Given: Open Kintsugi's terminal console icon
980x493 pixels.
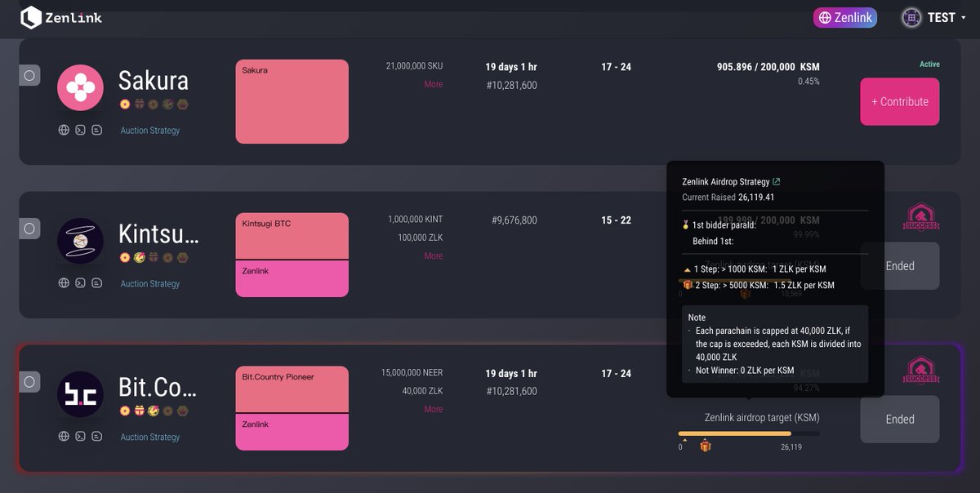Looking at the screenshot, I should pos(80,283).
